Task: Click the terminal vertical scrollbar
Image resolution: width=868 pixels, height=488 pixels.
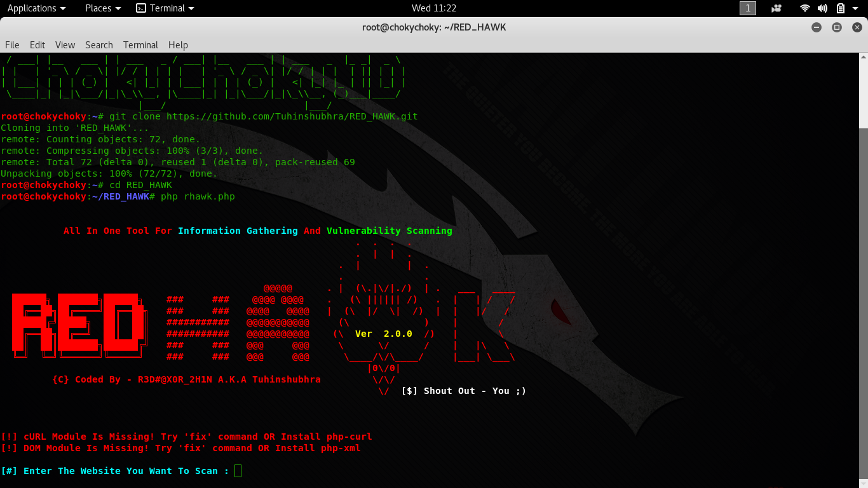Action: click(863, 305)
